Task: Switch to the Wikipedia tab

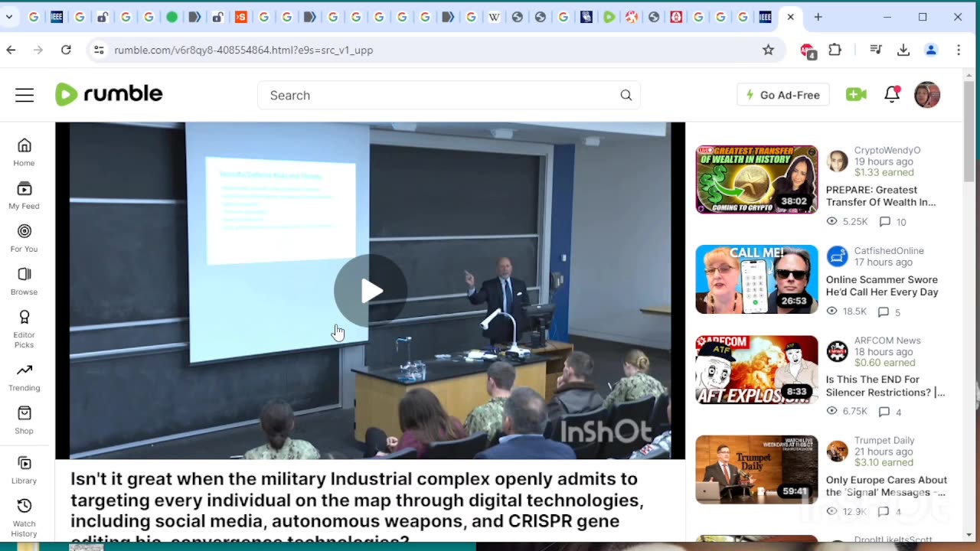Action: click(x=494, y=17)
